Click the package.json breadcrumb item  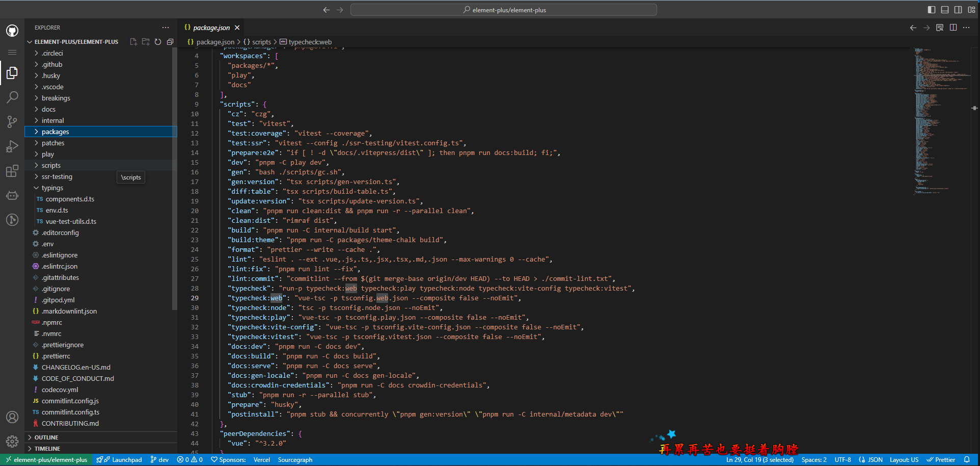[x=211, y=42]
